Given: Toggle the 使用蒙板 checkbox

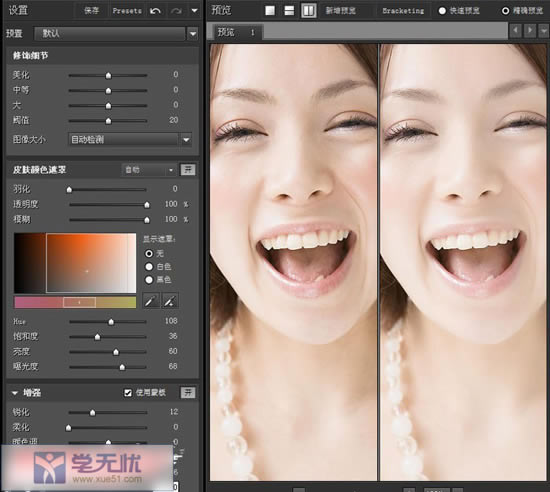Looking at the screenshot, I should click(128, 393).
